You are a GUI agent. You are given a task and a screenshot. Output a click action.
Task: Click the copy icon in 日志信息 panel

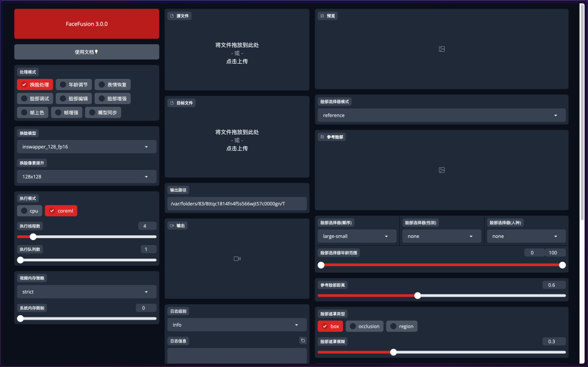point(303,341)
